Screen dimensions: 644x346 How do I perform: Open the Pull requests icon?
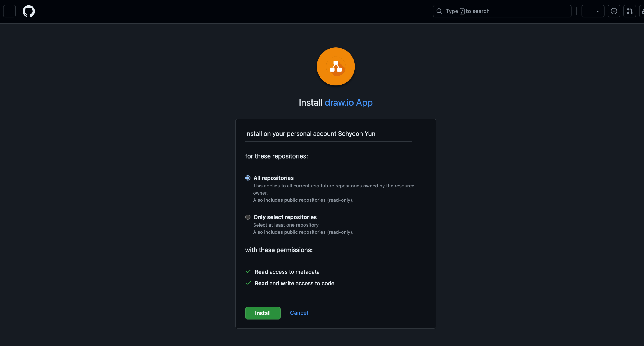click(629, 11)
